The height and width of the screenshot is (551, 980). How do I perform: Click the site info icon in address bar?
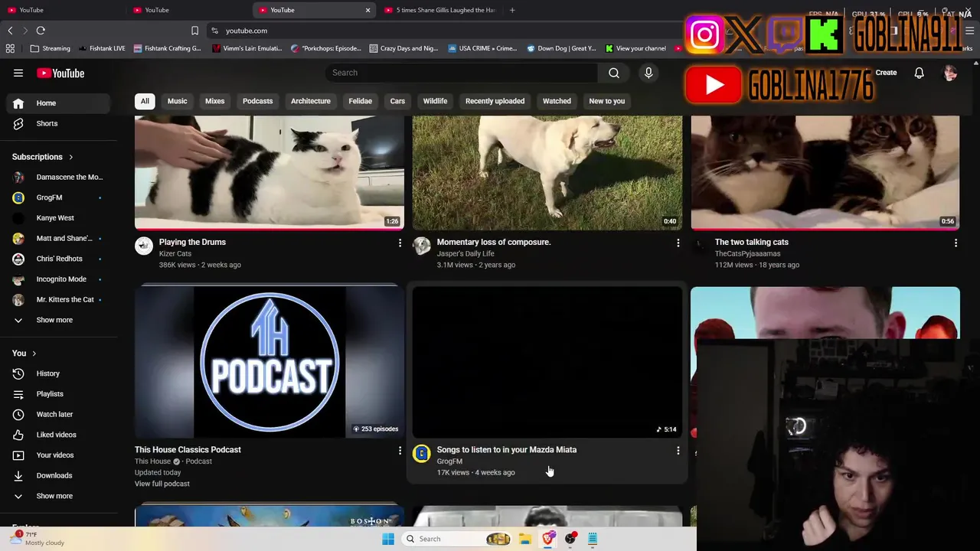tap(215, 31)
